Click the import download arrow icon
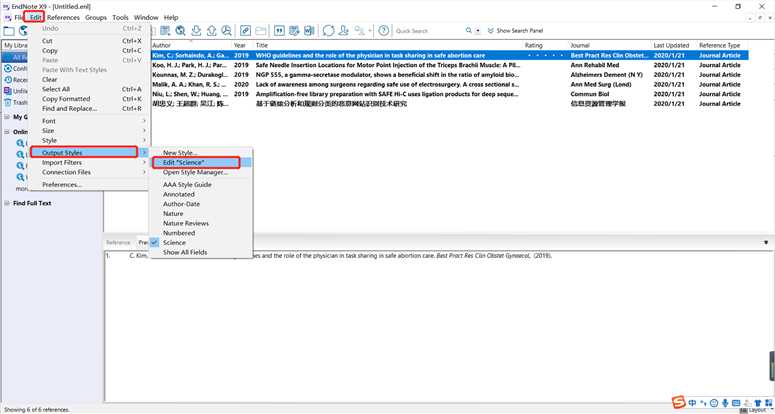775x414 pixels. tap(196, 31)
